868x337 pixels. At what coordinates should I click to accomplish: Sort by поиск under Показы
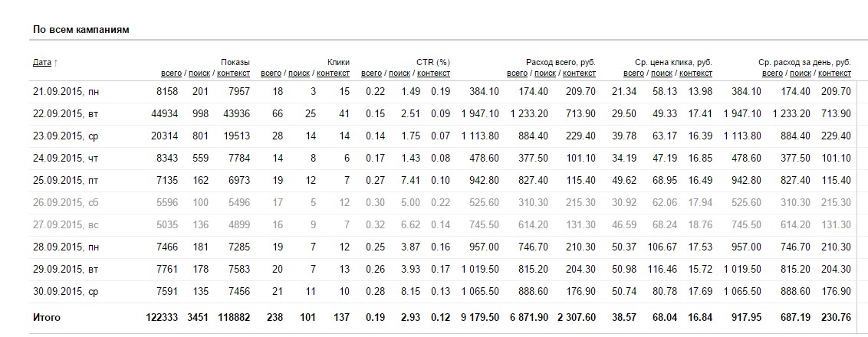coord(199,74)
